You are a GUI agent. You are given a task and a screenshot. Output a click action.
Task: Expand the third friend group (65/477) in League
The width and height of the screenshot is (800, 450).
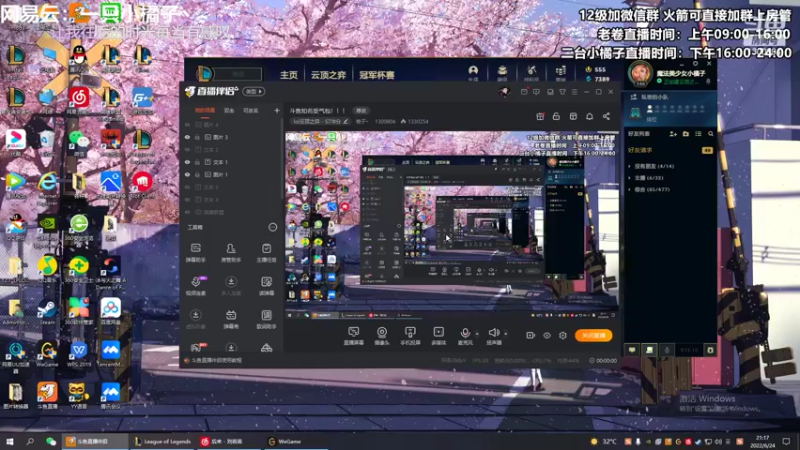tap(630, 190)
